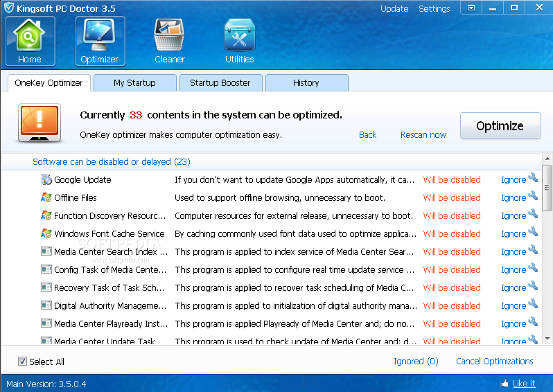
Task: Ignore the Media Center Search Index item
Action: pos(513,251)
